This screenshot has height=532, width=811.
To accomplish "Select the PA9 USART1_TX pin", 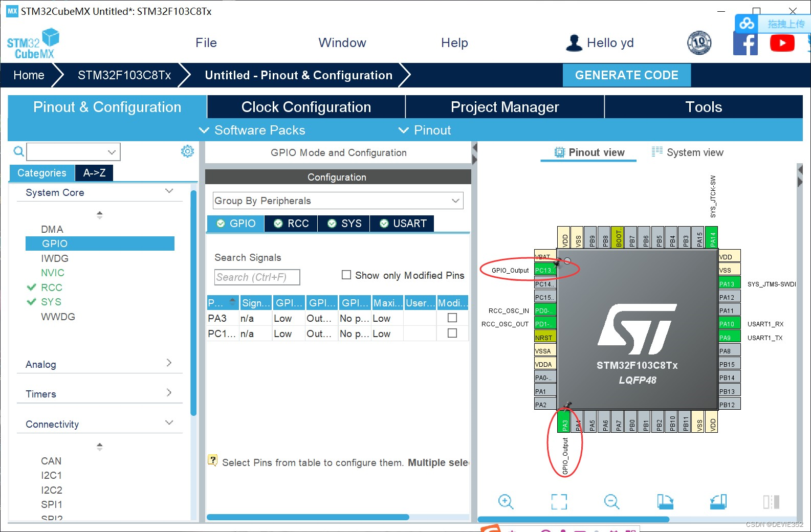I will [x=730, y=337].
